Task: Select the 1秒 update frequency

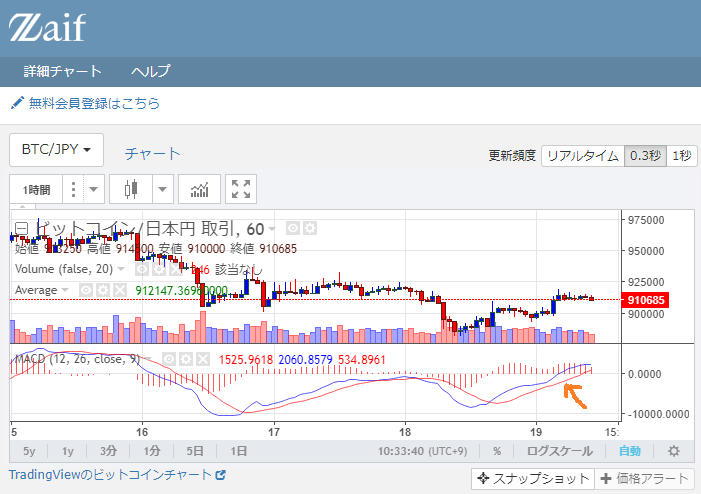Action: tap(681, 156)
